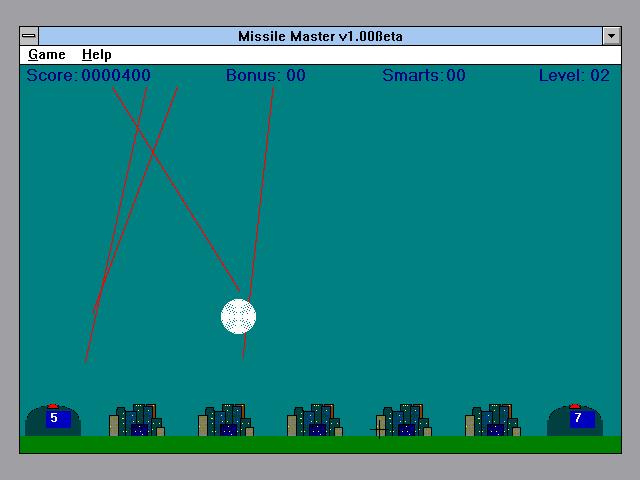Click the Score: 0000400 readout
Image resolution: width=640 pixels, height=480 pixels.
[x=89, y=76]
